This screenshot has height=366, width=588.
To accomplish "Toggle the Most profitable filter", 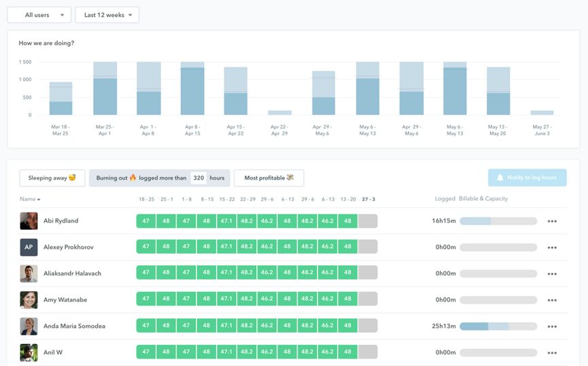I will click(269, 178).
